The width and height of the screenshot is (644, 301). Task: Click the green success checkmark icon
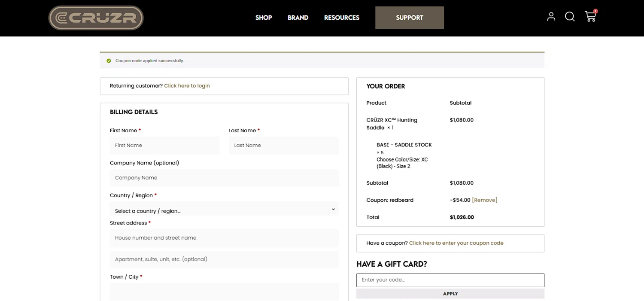pyautogui.click(x=109, y=61)
